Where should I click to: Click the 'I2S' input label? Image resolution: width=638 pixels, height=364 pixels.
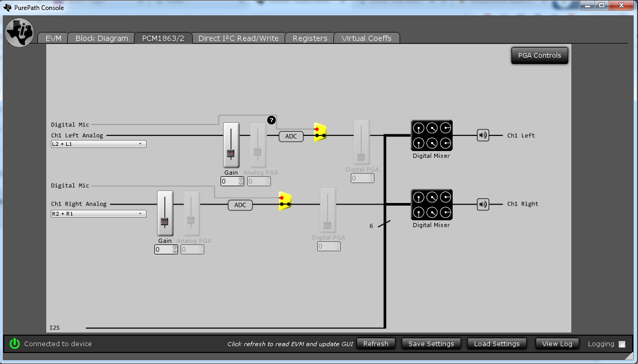click(x=55, y=328)
